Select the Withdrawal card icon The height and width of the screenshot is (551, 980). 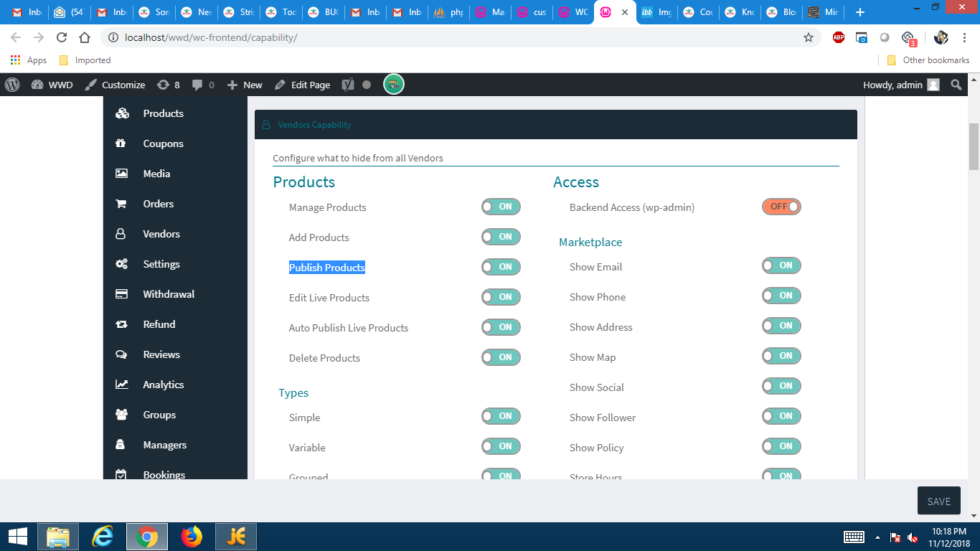click(121, 294)
